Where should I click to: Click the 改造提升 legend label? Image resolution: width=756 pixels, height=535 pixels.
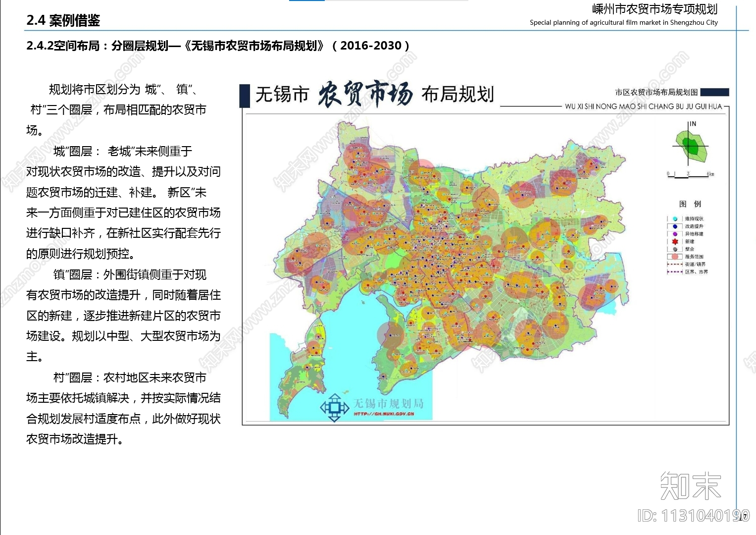coord(694,226)
